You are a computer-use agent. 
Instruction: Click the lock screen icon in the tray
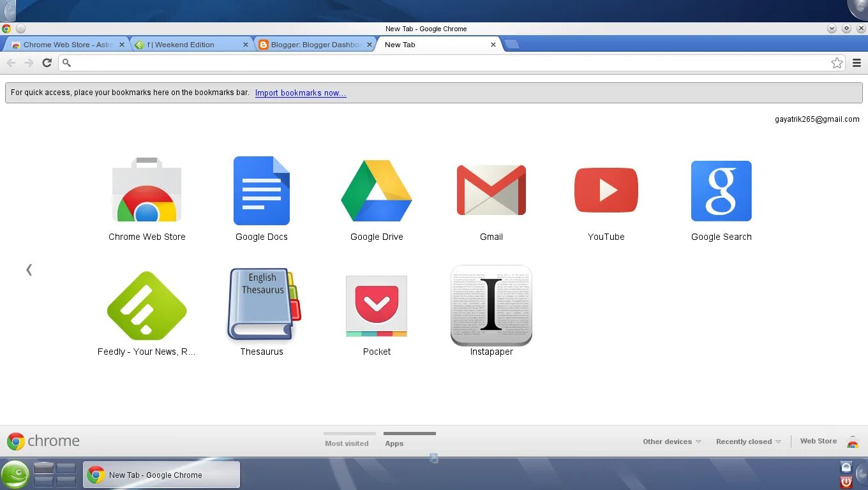click(846, 467)
